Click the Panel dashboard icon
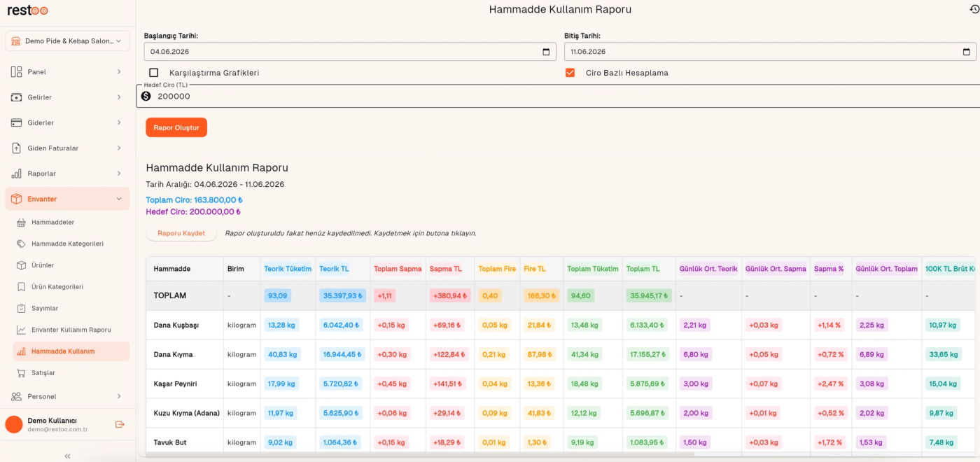Screen dimensions: 980x462 click(16, 71)
